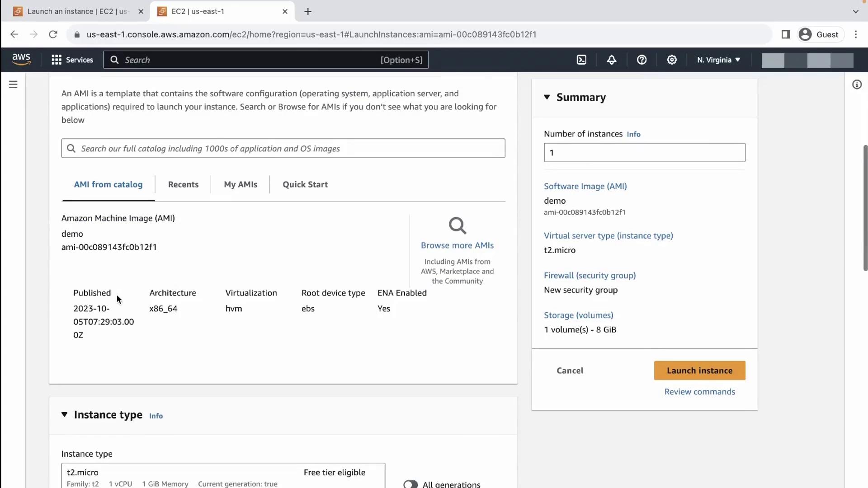Open the notifications bell

point(612,60)
